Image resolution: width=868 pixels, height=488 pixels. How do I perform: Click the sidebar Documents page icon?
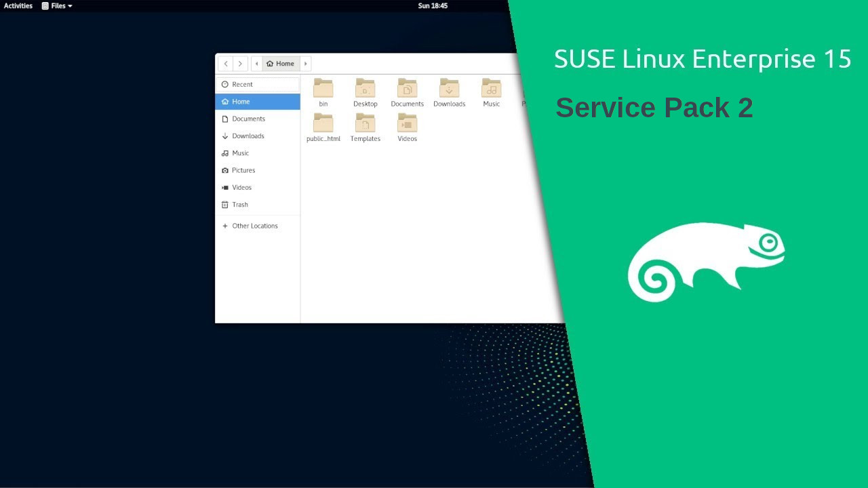click(x=225, y=119)
